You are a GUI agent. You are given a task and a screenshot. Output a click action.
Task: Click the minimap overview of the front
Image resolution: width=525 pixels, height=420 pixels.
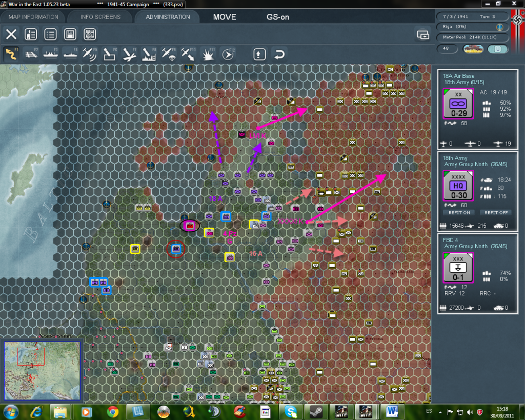[42, 370]
